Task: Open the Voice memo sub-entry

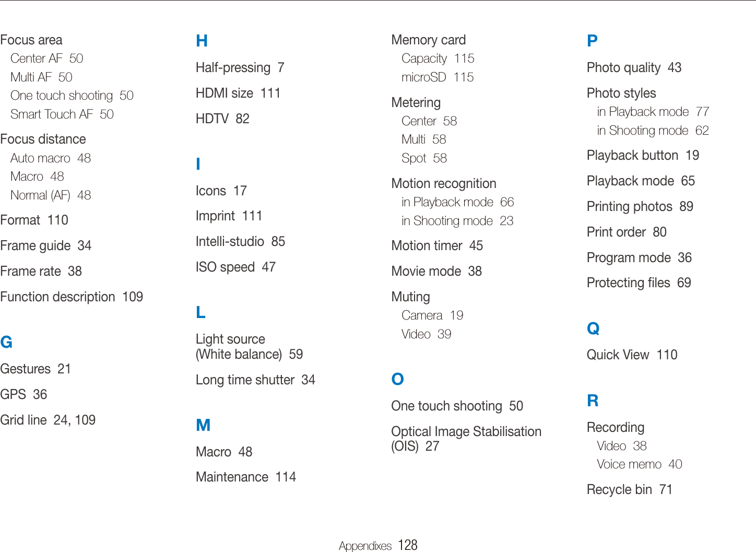Action: [x=639, y=464]
